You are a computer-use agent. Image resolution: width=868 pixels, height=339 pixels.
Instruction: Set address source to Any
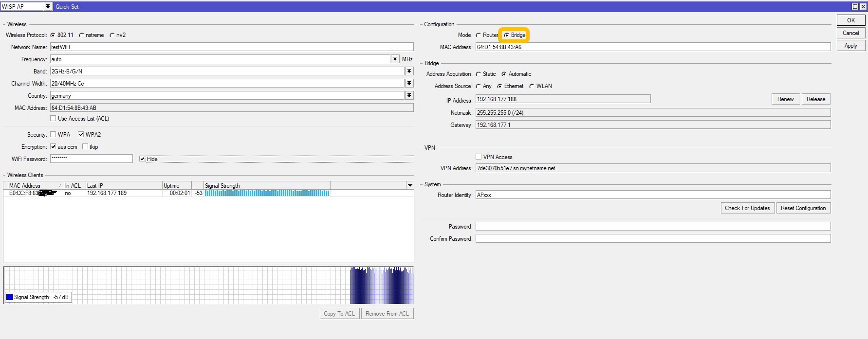coord(478,86)
